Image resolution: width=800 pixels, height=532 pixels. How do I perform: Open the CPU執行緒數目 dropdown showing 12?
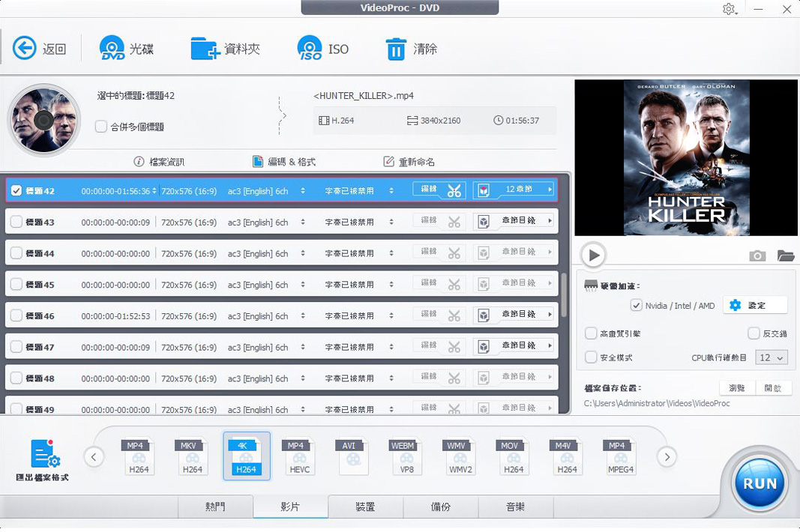click(771, 358)
